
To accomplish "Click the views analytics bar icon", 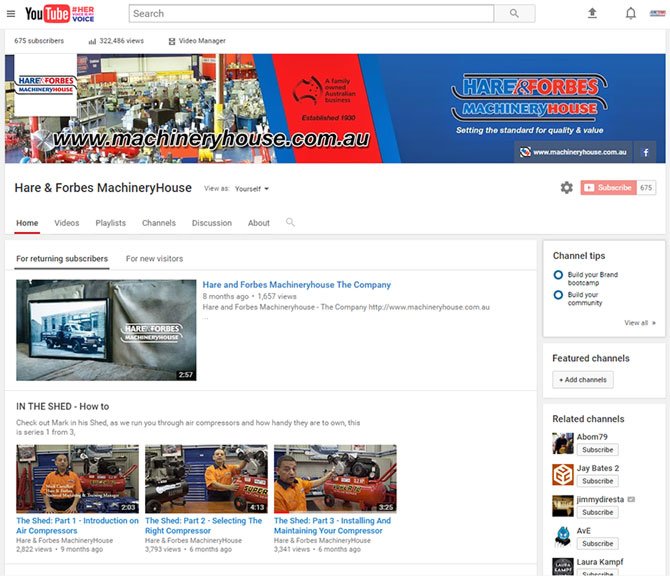I will [x=92, y=41].
